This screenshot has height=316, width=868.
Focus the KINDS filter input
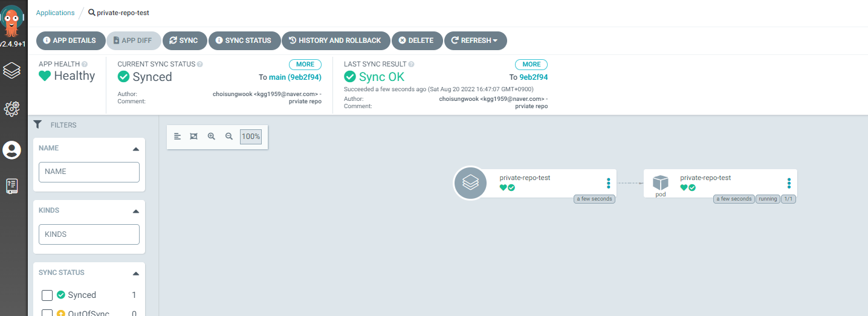[89, 234]
